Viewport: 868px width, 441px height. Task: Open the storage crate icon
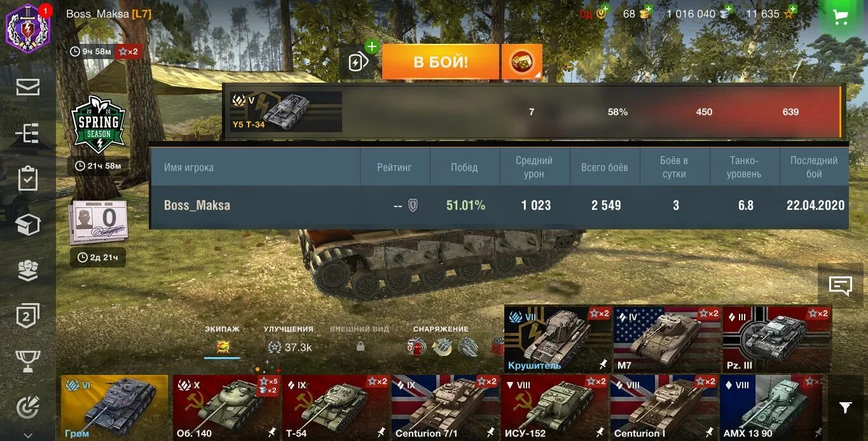pyautogui.click(x=28, y=224)
